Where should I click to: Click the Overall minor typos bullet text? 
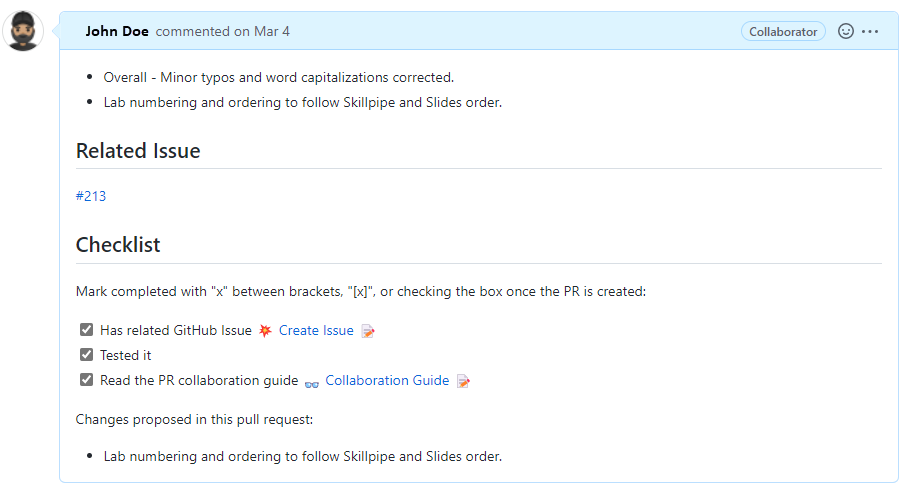(278, 77)
